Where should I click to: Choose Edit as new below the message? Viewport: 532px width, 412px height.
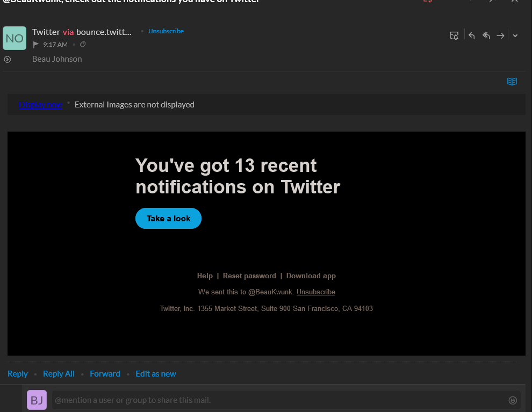click(x=156, y=374)
